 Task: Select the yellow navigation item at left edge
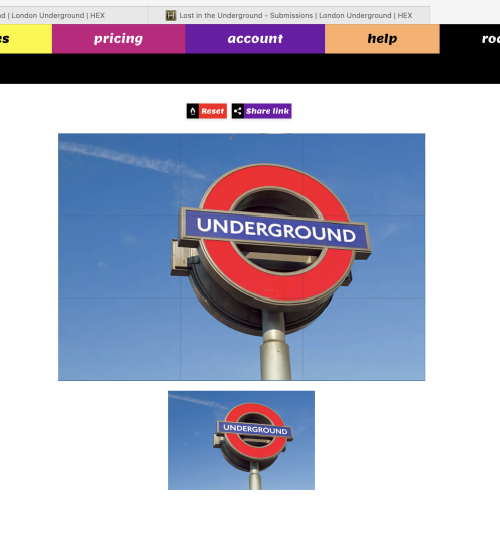pos(26,39)
